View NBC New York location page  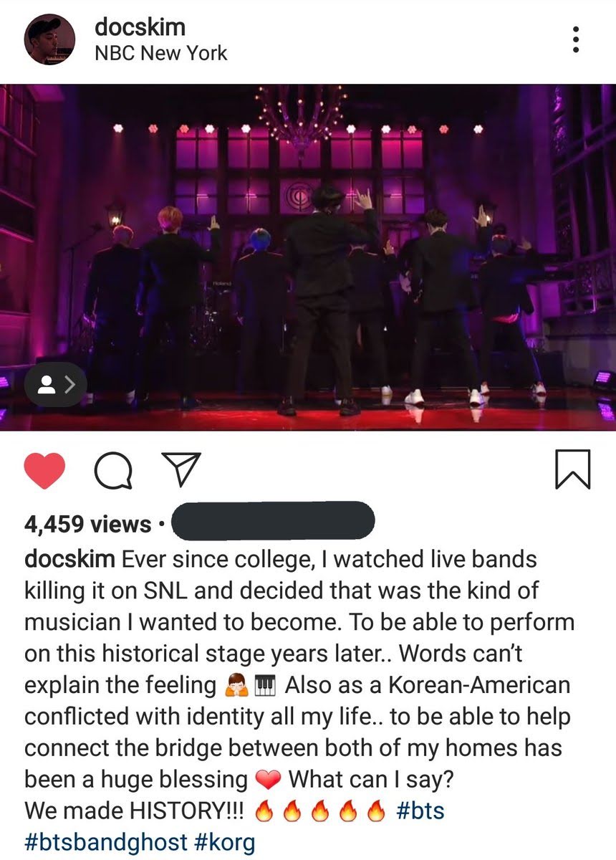(x=160, y=54)
